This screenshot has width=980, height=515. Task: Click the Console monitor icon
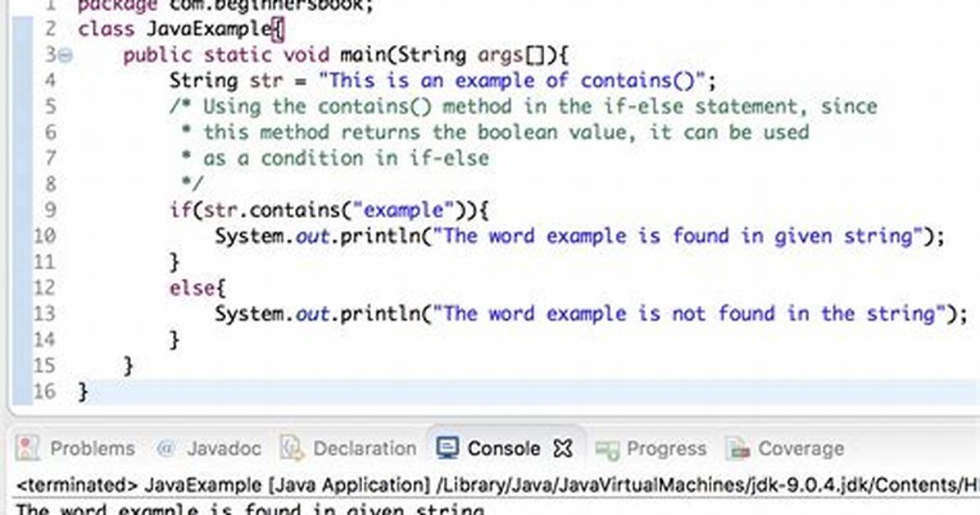coord(447,448)
